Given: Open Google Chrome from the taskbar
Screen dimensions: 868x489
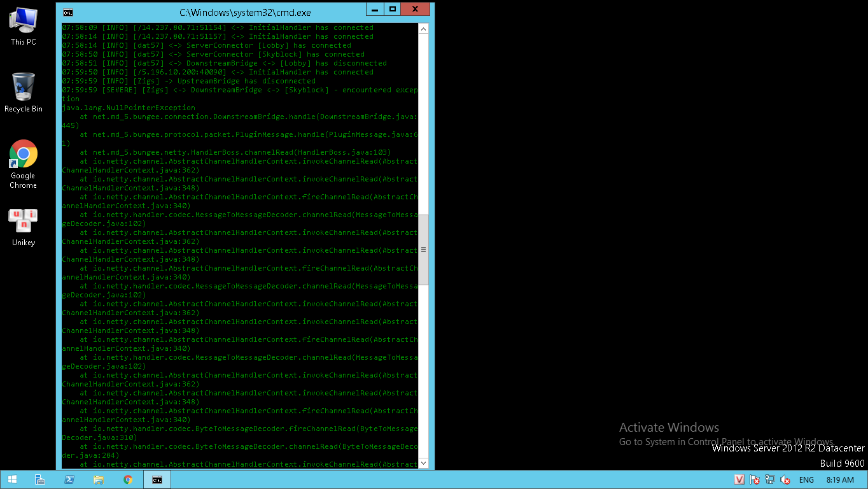Looking at the screenshot, I should coord(128,479).
